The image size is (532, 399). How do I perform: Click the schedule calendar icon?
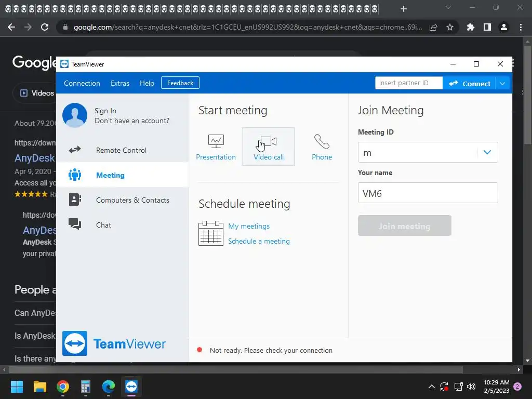click(x=211, y=233)
